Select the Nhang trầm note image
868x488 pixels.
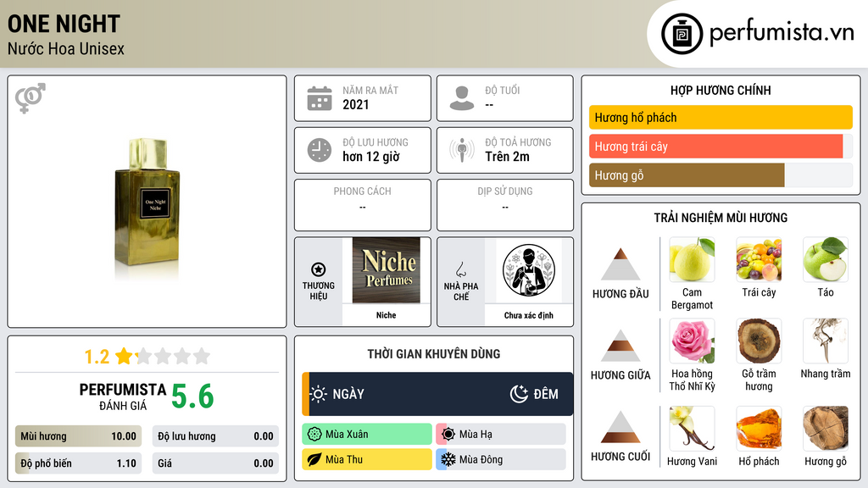tap(826, 341)
